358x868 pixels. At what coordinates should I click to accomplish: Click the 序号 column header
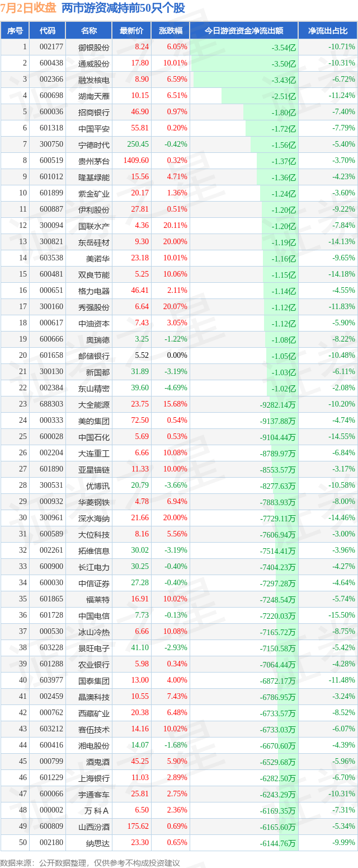15,31
